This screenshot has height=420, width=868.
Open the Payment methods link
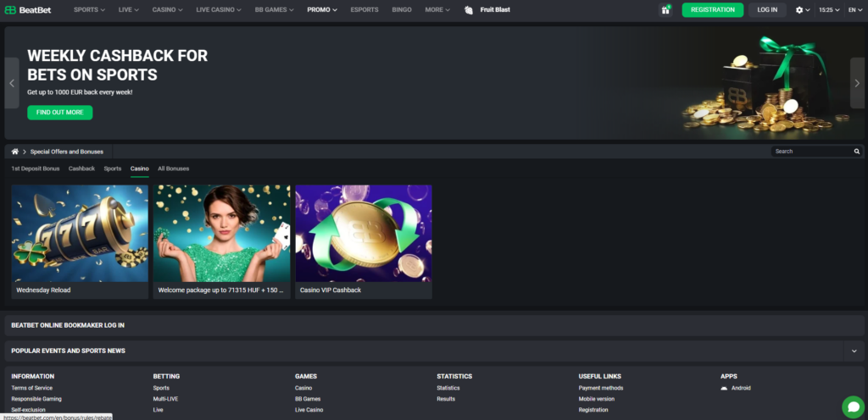pyautogui.click(x=601, y=388)
